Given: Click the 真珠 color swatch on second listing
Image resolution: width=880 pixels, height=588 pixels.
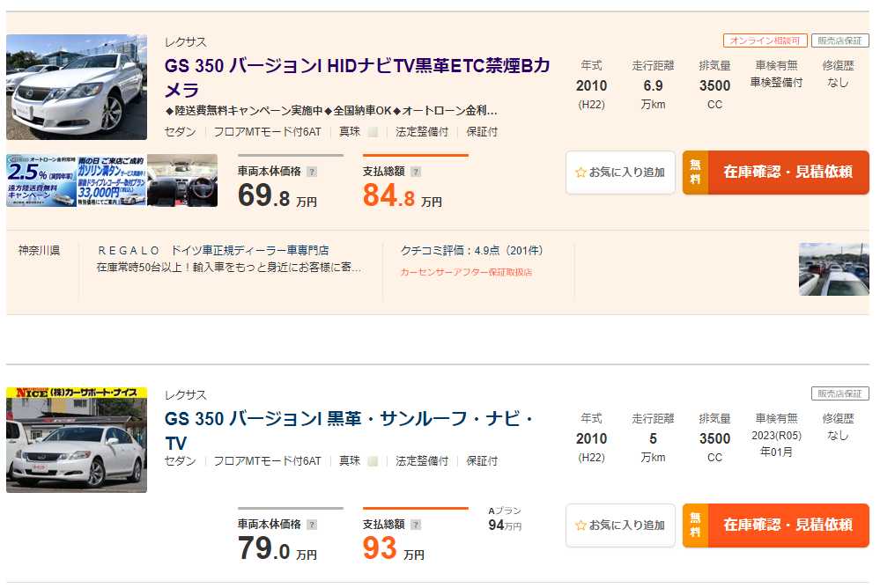Looking at the screenshot, I should [373, 461].
